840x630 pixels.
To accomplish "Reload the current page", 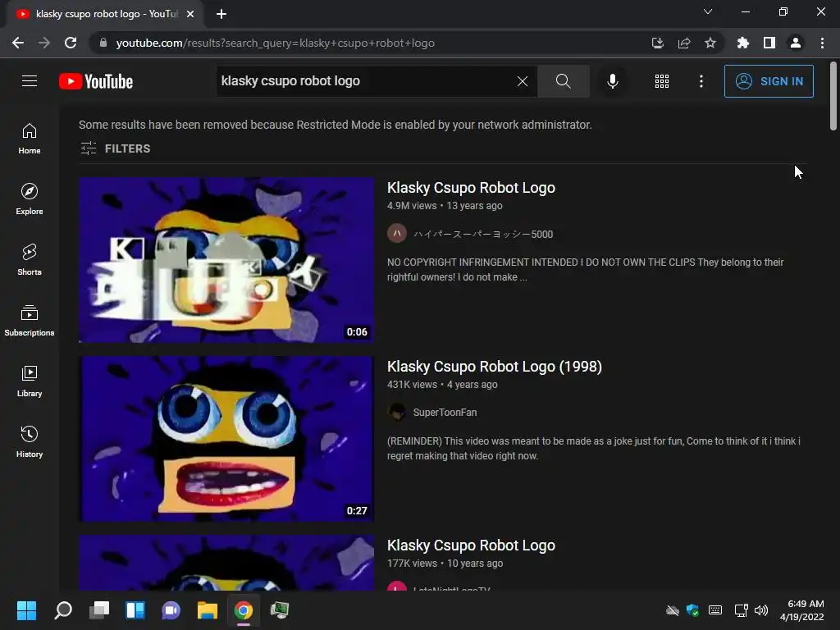I will [71, 43].
